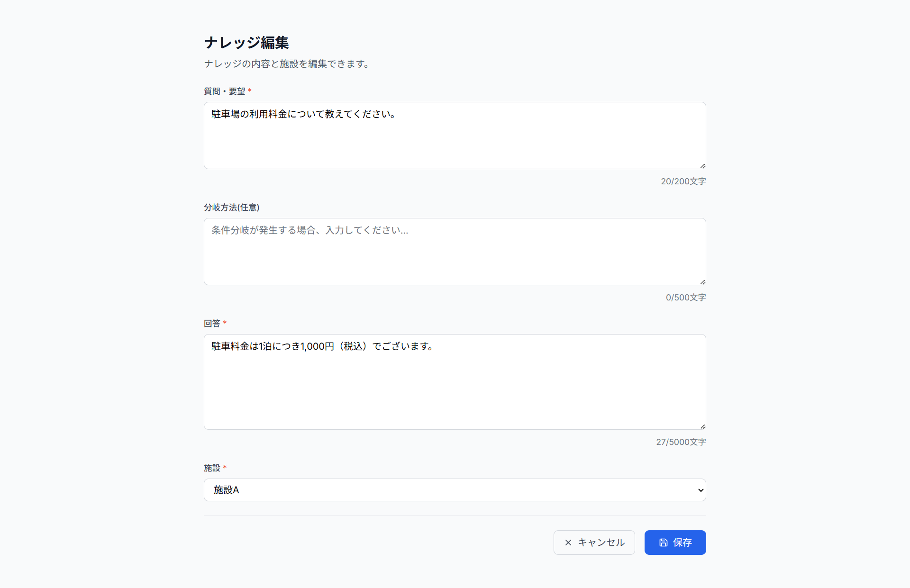The width and height of the screenshot is (910, 588).
Task: Click the 20/200文字 character counter
Action: click(x=683, y=181)
